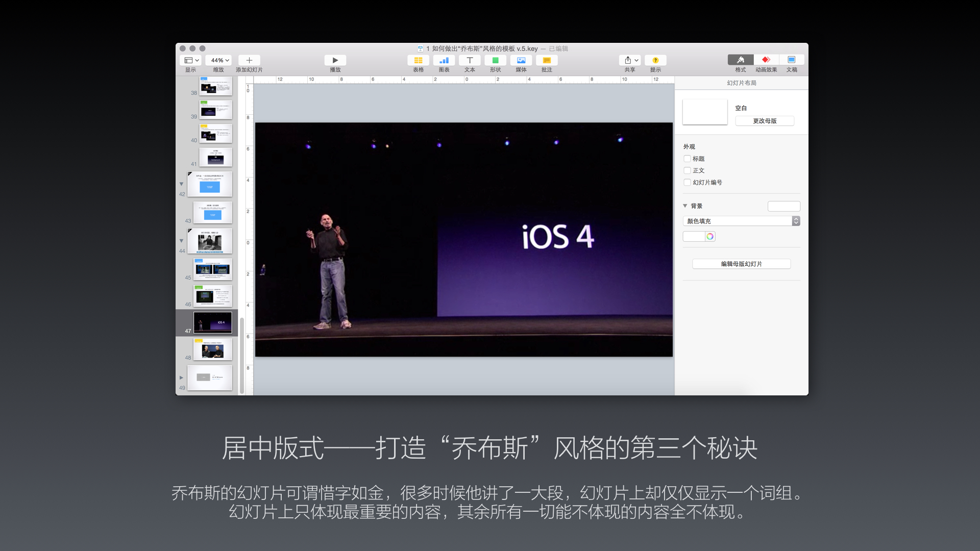This screenshot has width=980, height=551.
Task: Open the 媒体 media browser icon
Action: point(521,60)
